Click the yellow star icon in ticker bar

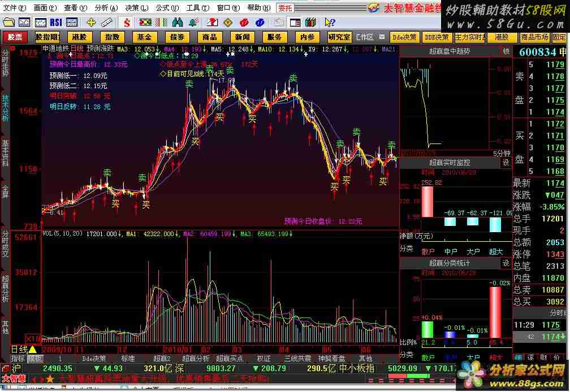coord(49,380)
